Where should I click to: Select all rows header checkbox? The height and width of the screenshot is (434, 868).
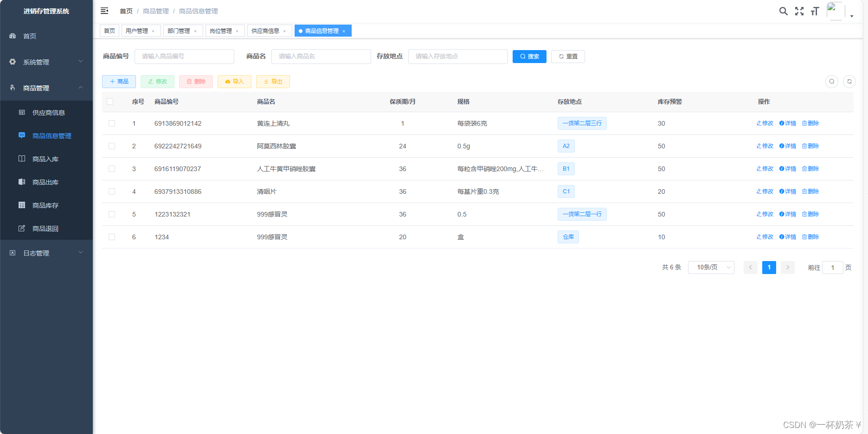[x=110, y=102]
